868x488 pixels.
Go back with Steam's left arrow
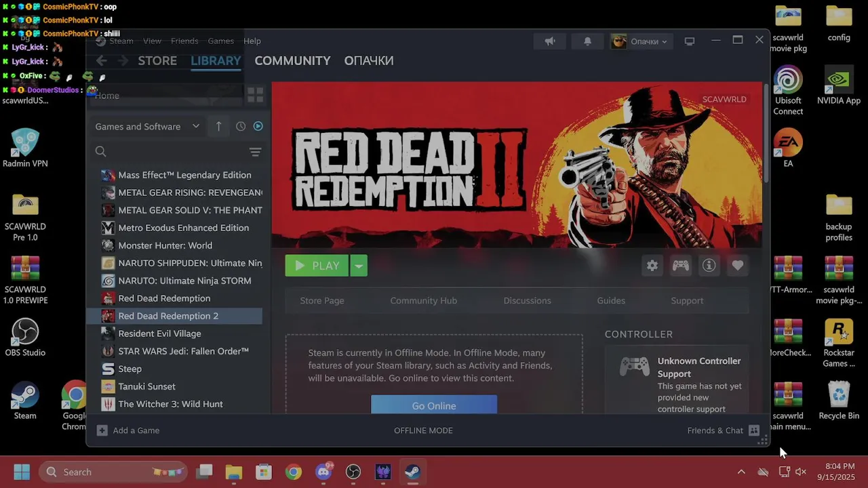102,60
